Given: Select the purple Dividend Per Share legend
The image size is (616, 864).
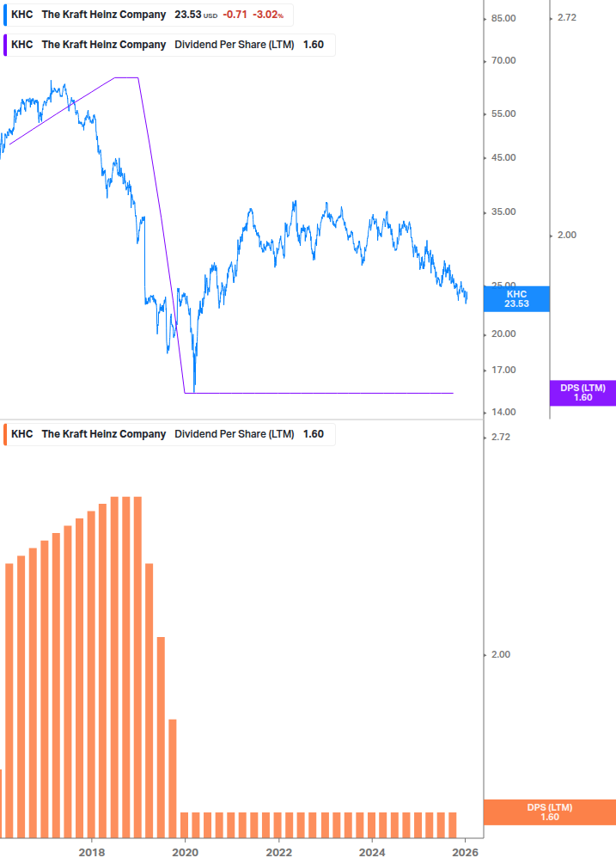Looking at the screenshot, I should pyautogui.click(x=168, y=45).
